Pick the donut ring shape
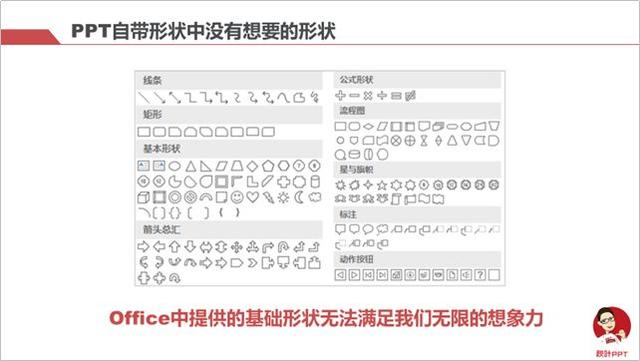640x361 pixels. (175, 197)
